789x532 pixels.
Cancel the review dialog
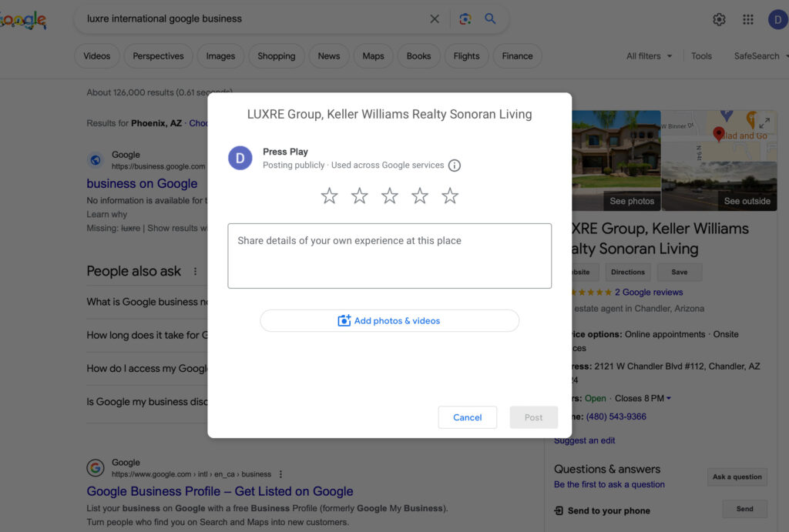467,417
